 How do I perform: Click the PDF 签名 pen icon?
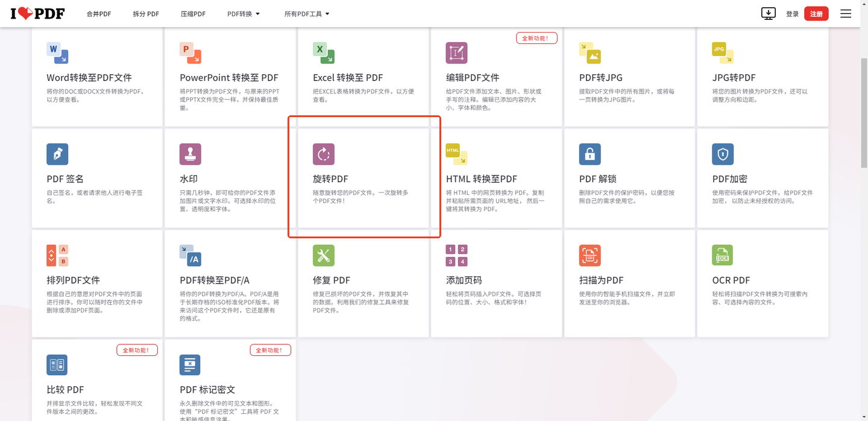click(57, 154)
